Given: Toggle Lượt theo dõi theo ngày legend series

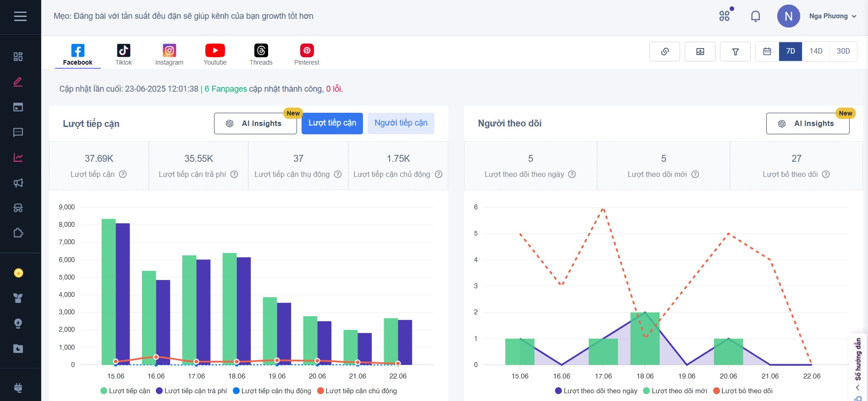Looking at the screenshot, I should click(596, 391).
